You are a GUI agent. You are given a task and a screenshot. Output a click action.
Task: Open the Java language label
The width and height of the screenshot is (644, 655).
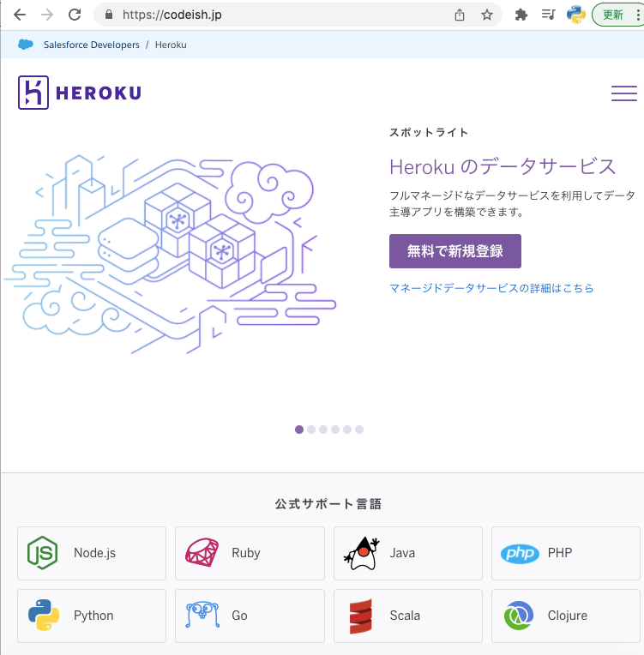click(x=402, y=553)
